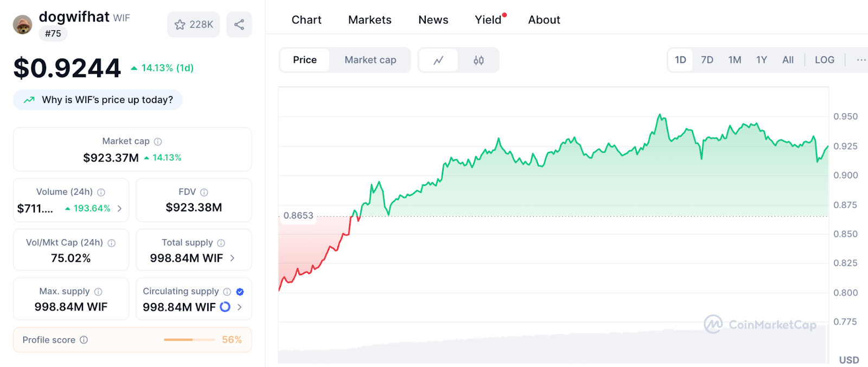Click the $923.37M market cap value
This screenshot has width=868, height=367.
click(x=111, y=158)
